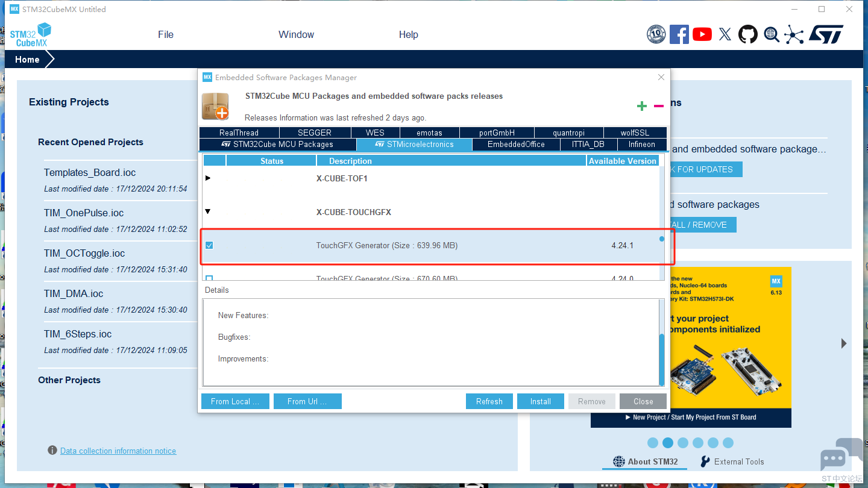Select the first banner carousel dot
This screenshot has height=488, width=868.
click(653, 443)
